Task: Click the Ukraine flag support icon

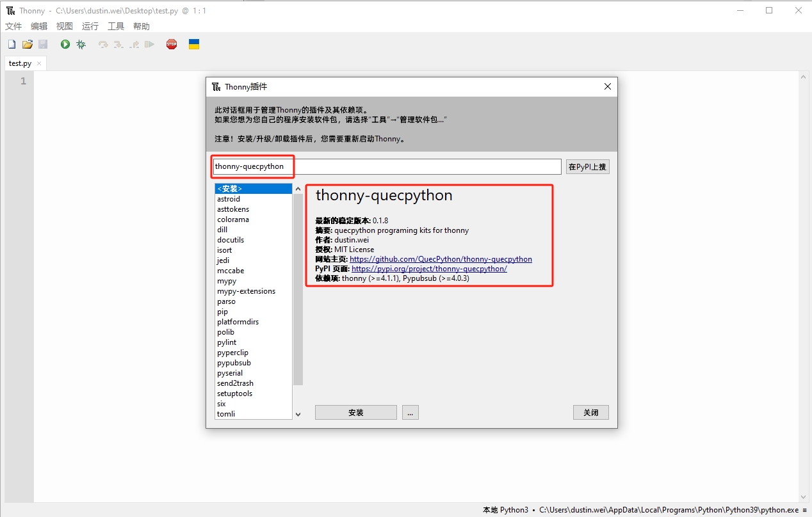Action: point(194,44)
